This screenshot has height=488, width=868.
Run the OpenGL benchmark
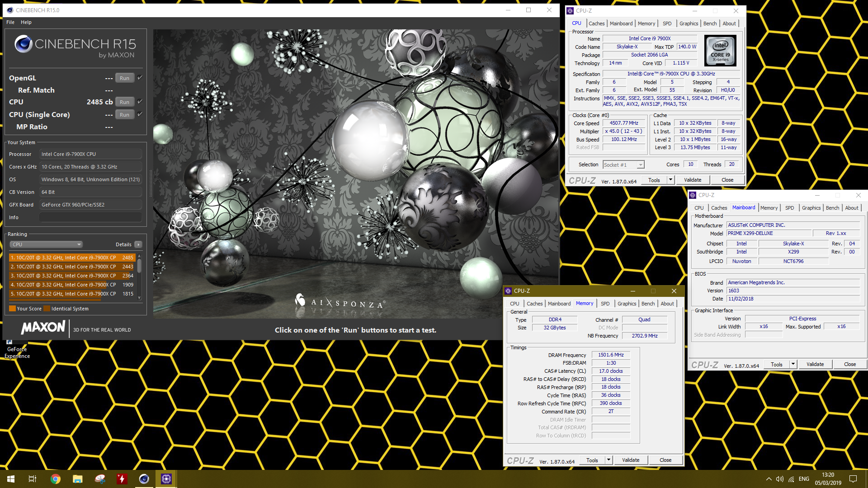tap(125, 78)
